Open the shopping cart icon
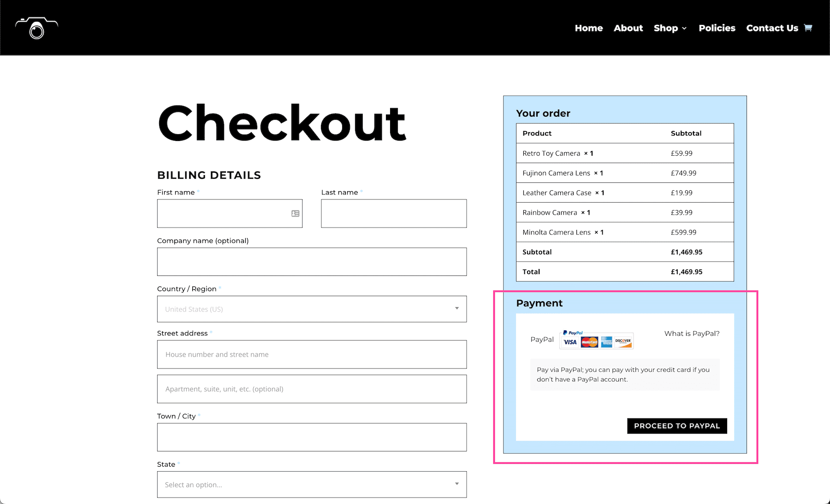This screenshot has height=504, width=830. [x=808, y=28]
